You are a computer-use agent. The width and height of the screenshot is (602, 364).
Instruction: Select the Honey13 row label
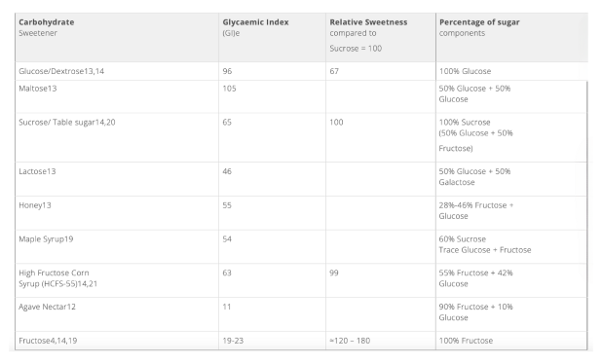[x=35, y=205]
